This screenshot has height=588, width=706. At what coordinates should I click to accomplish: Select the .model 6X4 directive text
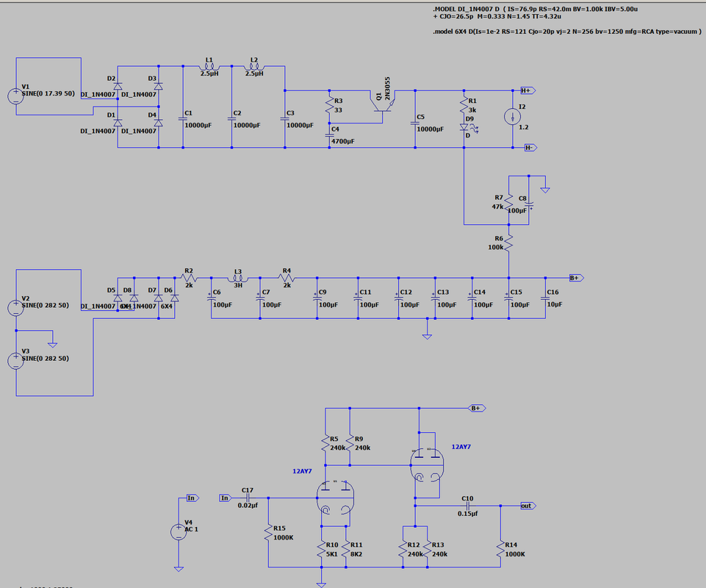point(567,32)
